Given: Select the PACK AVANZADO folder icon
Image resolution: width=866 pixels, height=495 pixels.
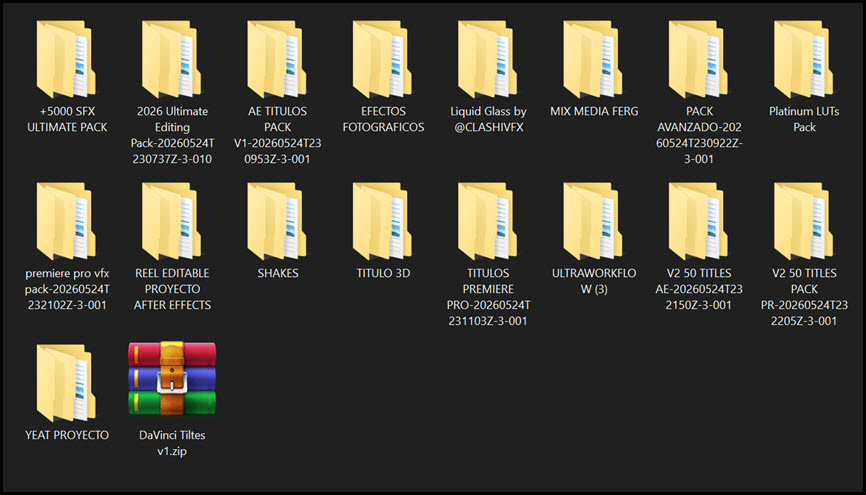Looking at the screenshot, I should coord(699,59).
